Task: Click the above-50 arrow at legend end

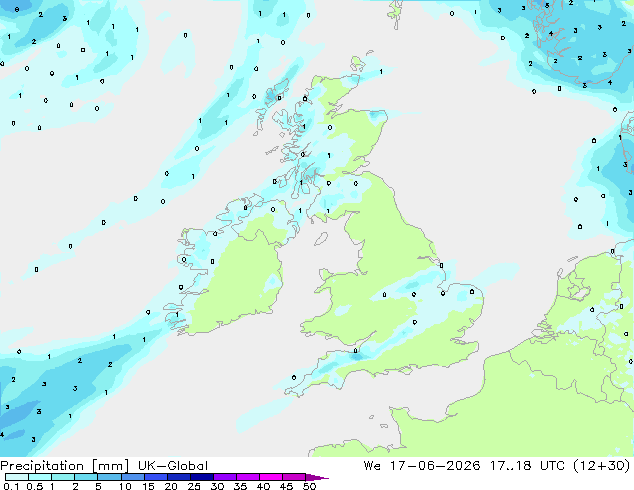Action: [x=317, y=477]
